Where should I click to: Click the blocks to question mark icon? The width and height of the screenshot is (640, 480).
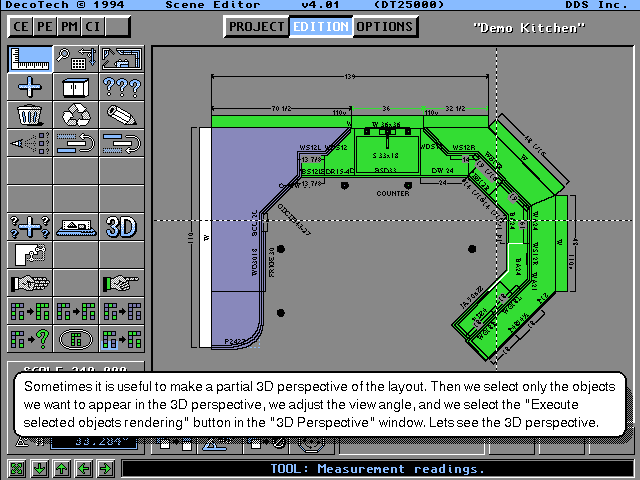point(30,339)
